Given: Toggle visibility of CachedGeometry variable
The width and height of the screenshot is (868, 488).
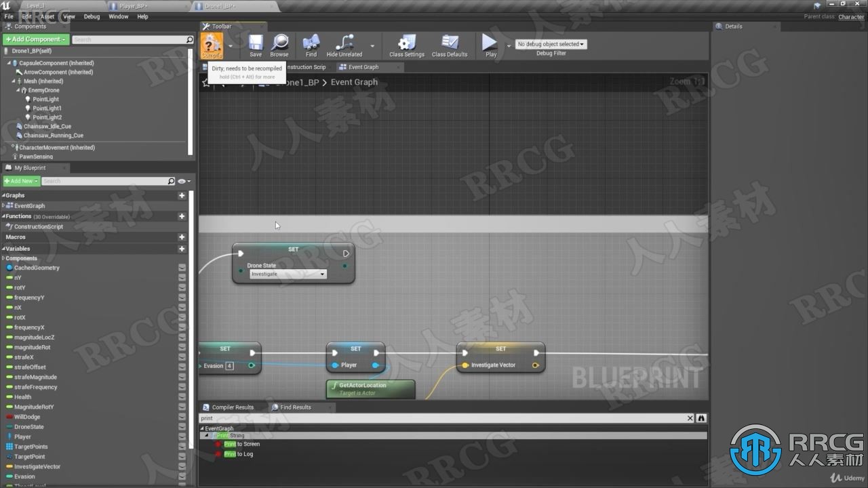Looking at the screenshot, I should (x=182, y=268).
